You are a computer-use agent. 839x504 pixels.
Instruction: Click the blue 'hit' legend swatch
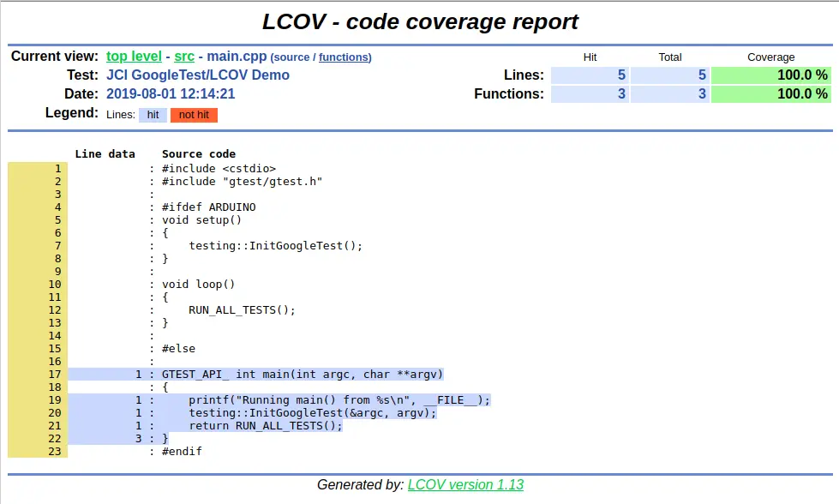click(x=153, y=115)
